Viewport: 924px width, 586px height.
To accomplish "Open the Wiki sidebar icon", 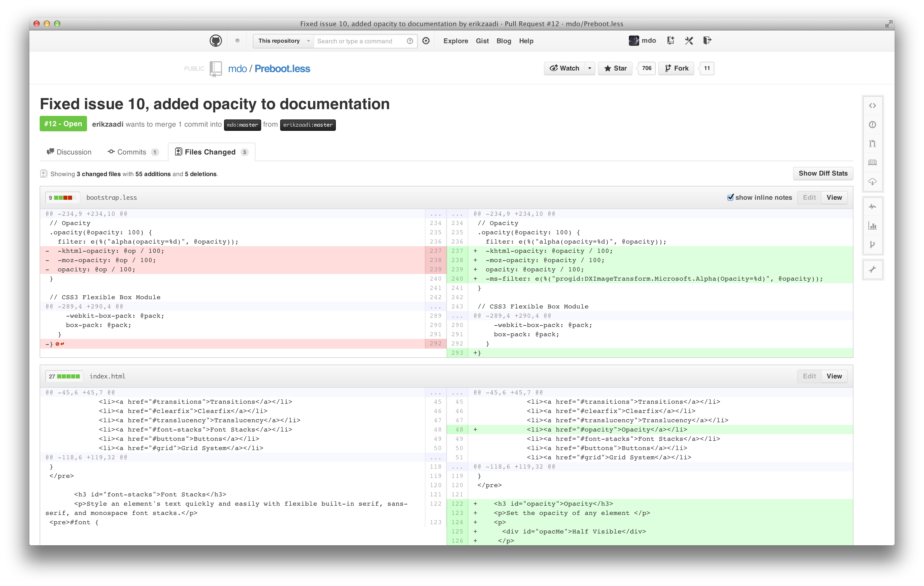I will (x=872, y=163).
